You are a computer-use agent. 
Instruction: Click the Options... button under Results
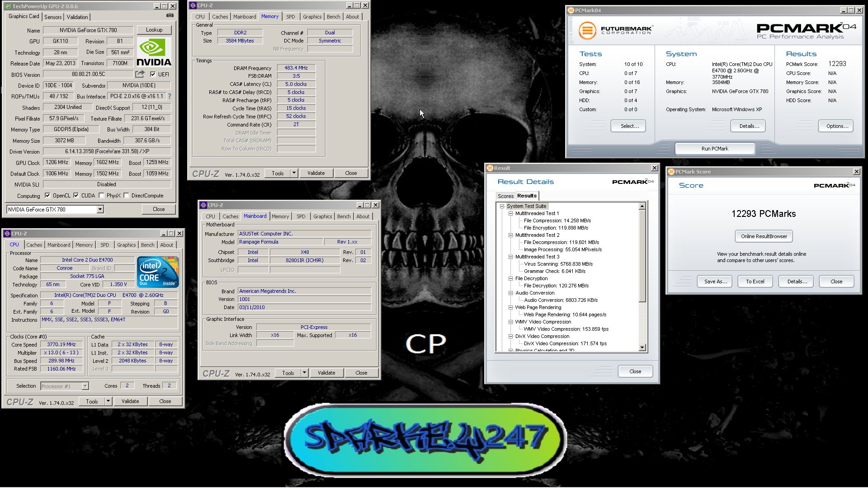(836, 126)
